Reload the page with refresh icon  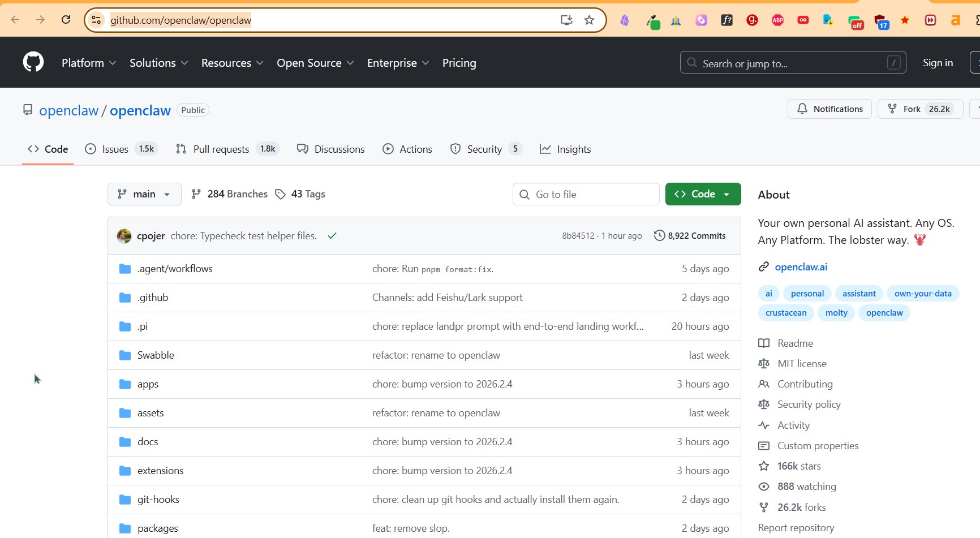pos(66,20)
